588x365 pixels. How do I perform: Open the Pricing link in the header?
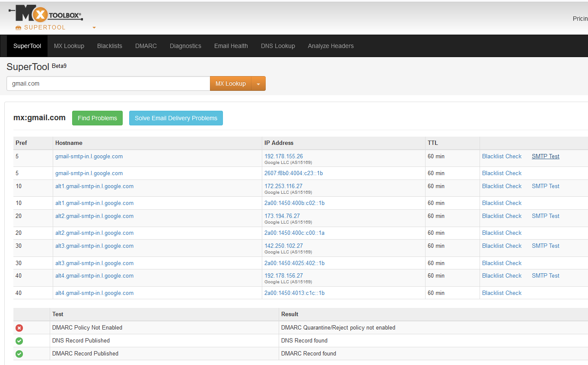(580, 19)
